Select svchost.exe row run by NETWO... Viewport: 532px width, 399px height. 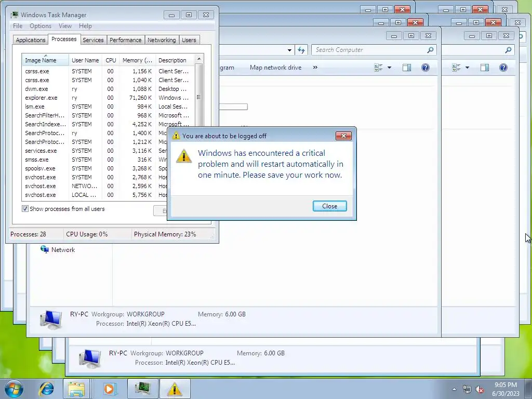(95, 186)
